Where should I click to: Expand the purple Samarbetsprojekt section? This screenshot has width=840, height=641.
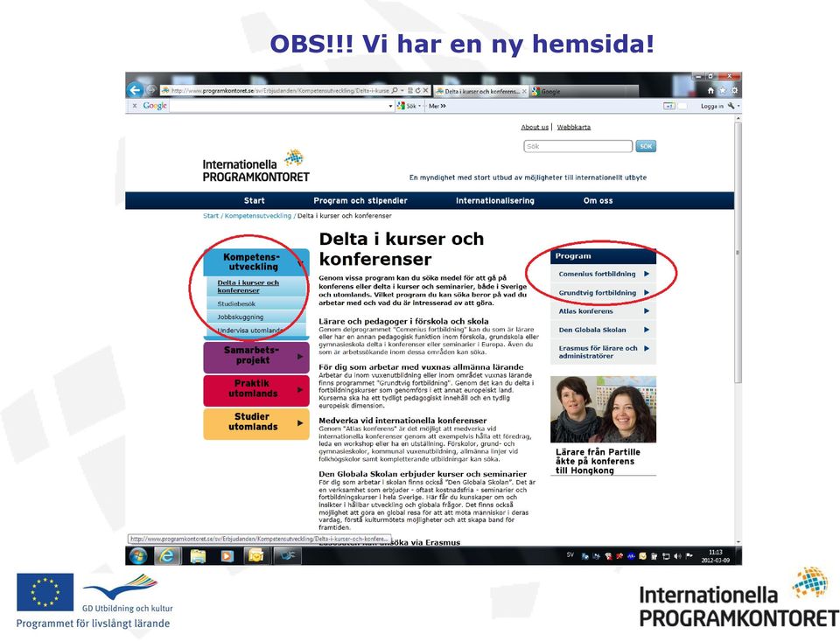256,357
